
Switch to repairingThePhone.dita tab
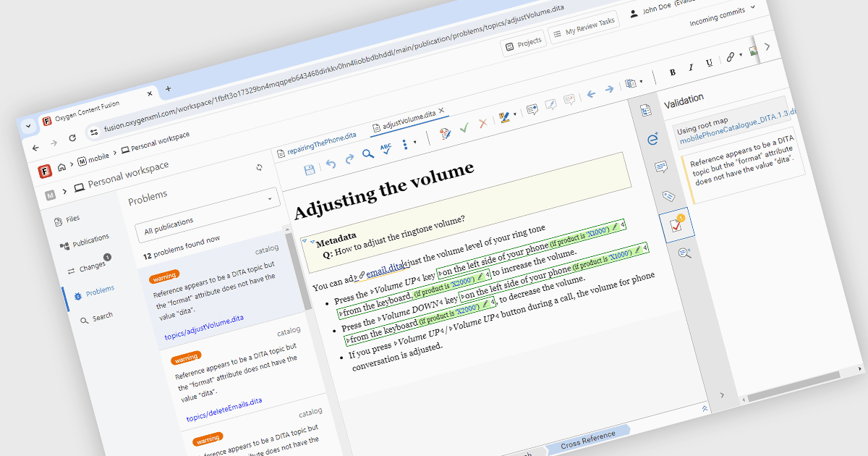coord(317,145)
